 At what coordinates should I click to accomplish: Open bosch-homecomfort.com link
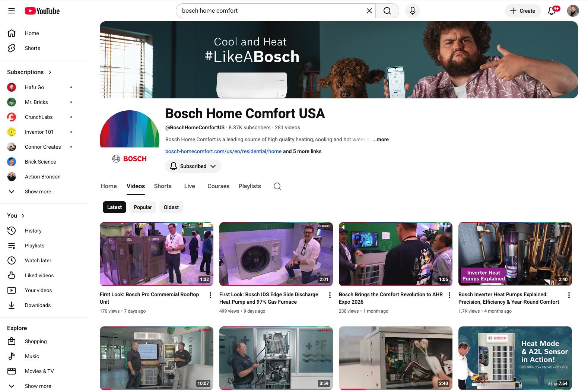tap(223, 151)
